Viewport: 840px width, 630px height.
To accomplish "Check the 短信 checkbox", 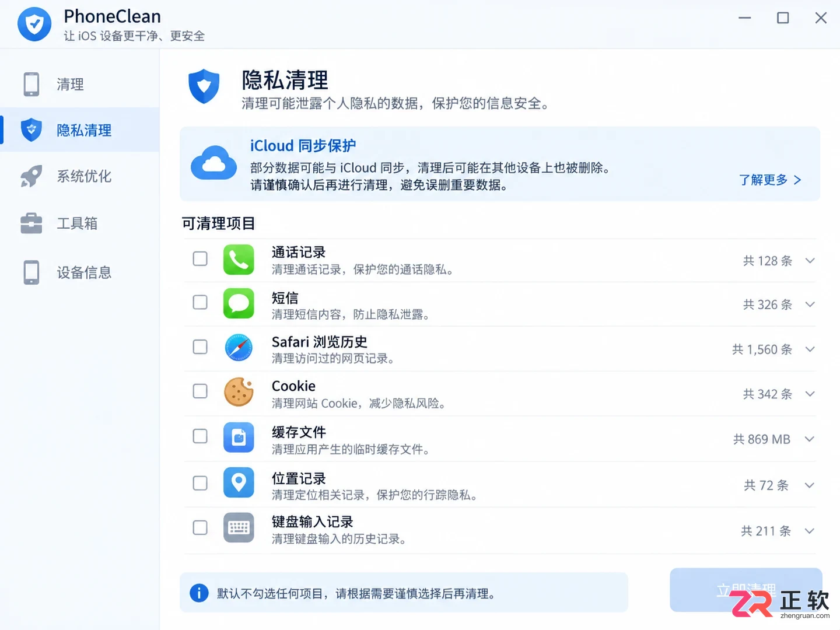I will point(200,302).
